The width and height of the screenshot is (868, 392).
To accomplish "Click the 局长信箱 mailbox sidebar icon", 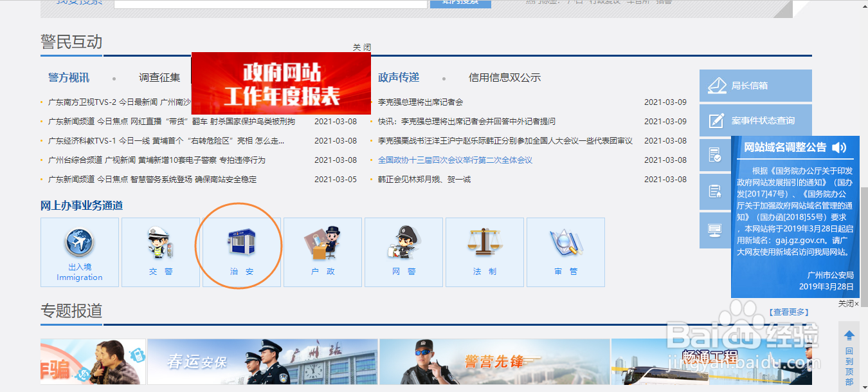I will (x=755, y=85).
